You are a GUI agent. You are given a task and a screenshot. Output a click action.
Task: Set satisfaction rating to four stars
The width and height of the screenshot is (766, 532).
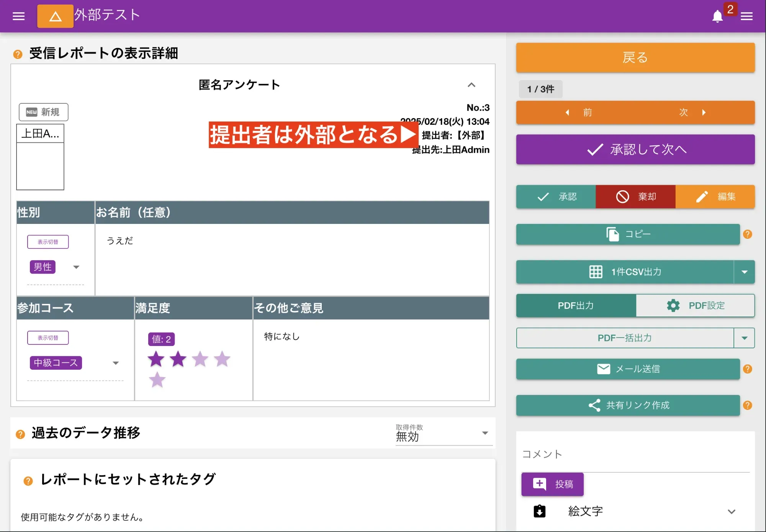(221, 359)
